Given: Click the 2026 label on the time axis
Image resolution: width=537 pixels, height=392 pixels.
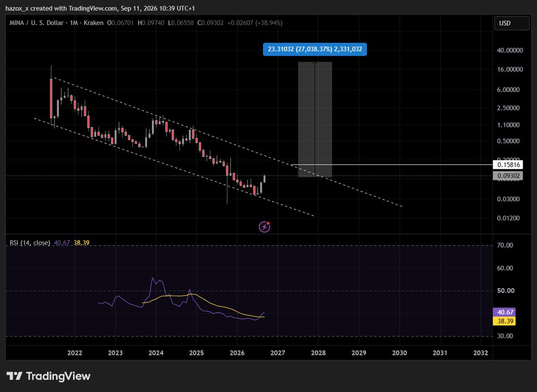Looking at the screenshot, I should click(x=237, y=353).
